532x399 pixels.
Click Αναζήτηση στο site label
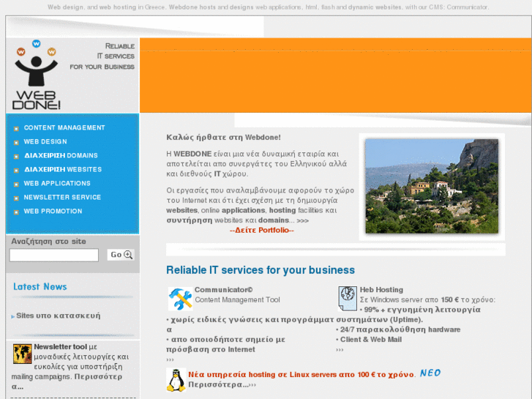click(x=48, y=242)
